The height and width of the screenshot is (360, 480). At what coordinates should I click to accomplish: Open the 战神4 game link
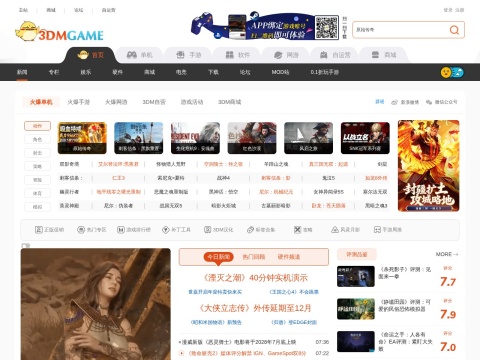[x=223, y=178]
